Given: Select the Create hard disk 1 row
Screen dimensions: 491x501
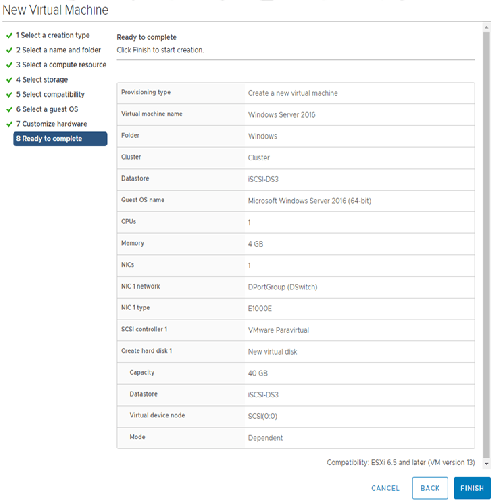Looking at the screenshot, I should 296,351.
